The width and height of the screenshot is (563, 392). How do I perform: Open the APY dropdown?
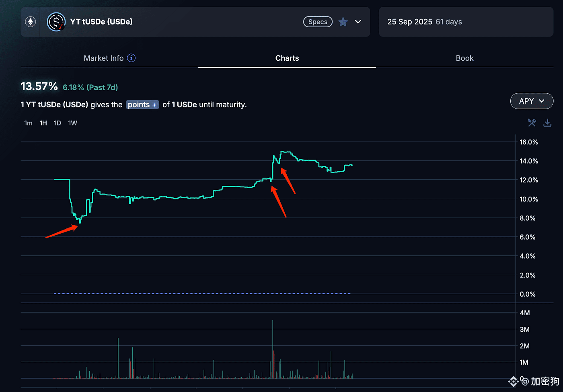[531, 101]
